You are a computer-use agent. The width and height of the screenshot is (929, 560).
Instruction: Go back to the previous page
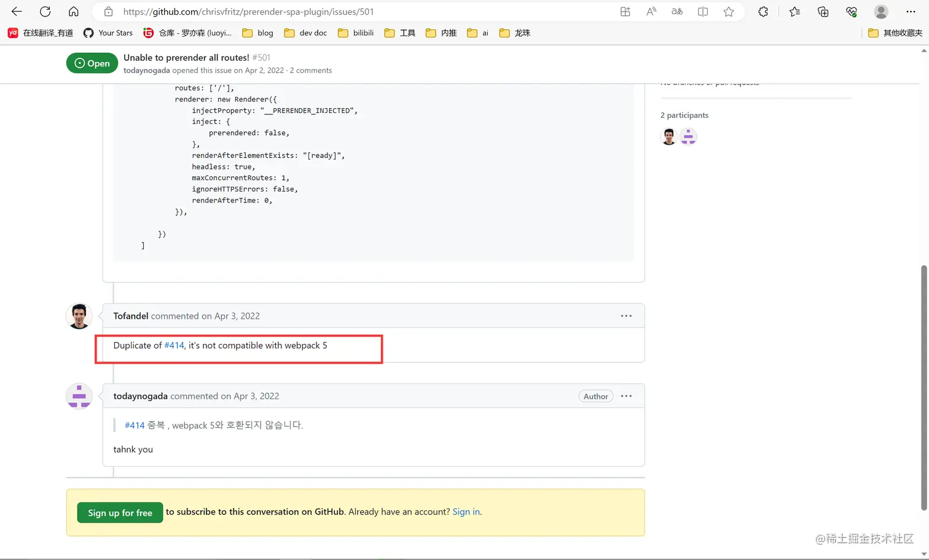[17, 12]
